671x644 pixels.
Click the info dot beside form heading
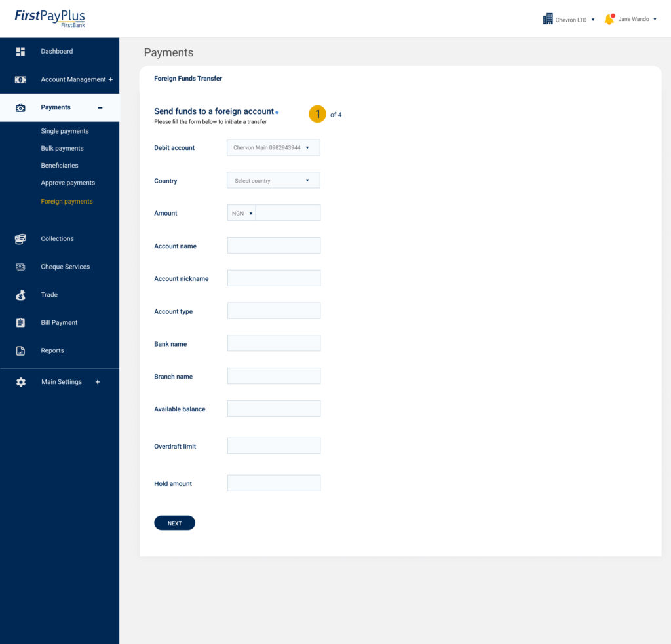[277, 113]
